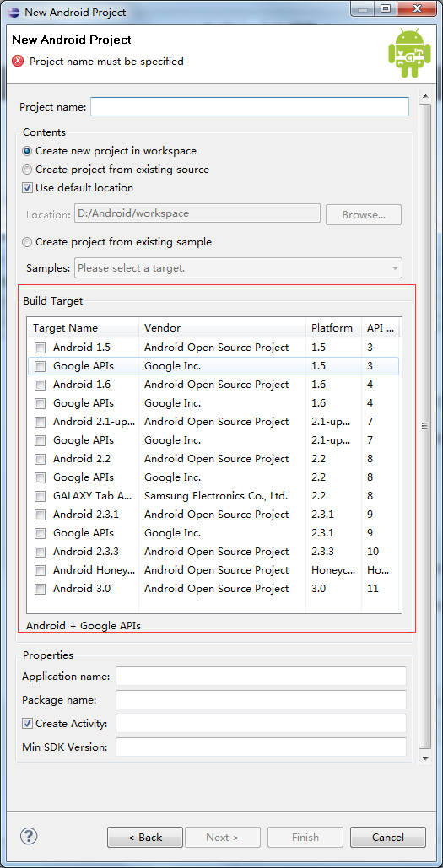443x868 pixels.
Task: Go to previous page with Back
Action: [145, 837]
